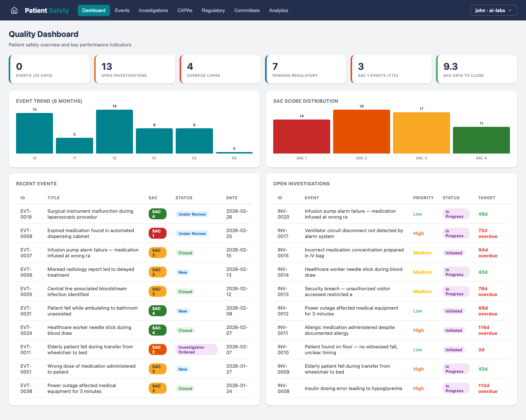This screenshot has height=420, width=526.
Task: Select the SAC 4 badge for surgical instrument event
Action: (x=157, y=214)
